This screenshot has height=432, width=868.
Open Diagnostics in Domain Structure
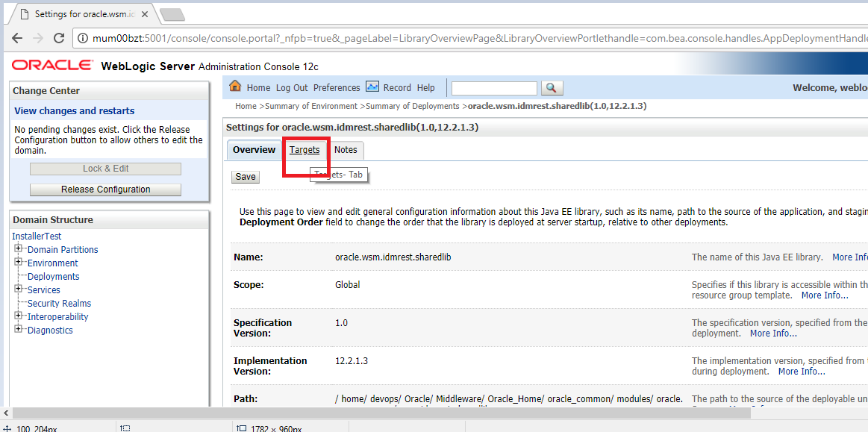pyautogui.click(x=50, y=331)
